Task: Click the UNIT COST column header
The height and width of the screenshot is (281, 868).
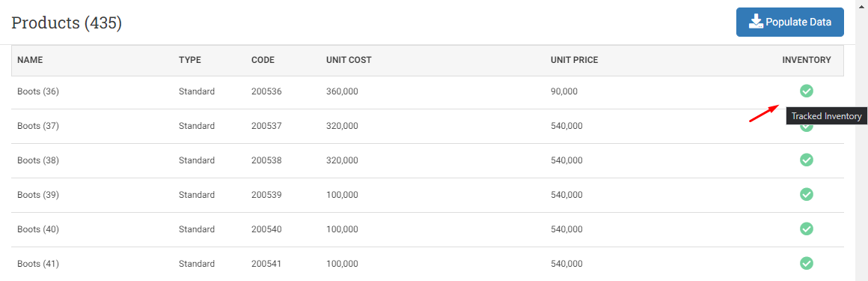Action: 349,60
